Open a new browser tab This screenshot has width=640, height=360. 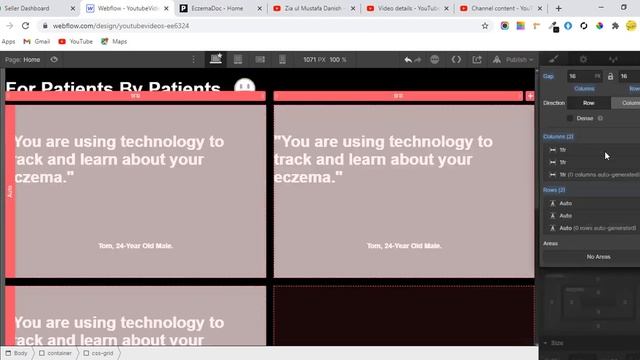point(558,8)
